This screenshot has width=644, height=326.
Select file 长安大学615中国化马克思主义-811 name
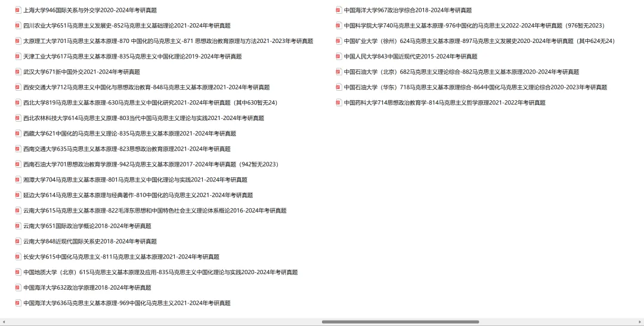(x=121, y=257)
